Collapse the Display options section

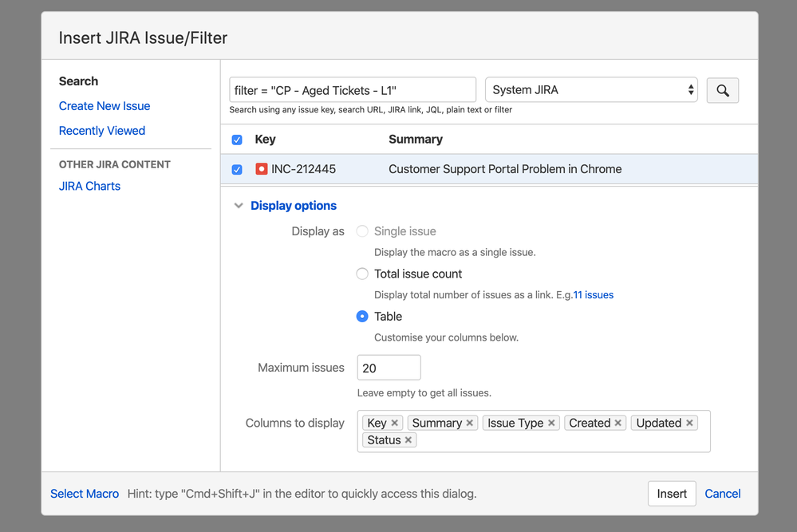pyautogui.click(x=239, y=206)
